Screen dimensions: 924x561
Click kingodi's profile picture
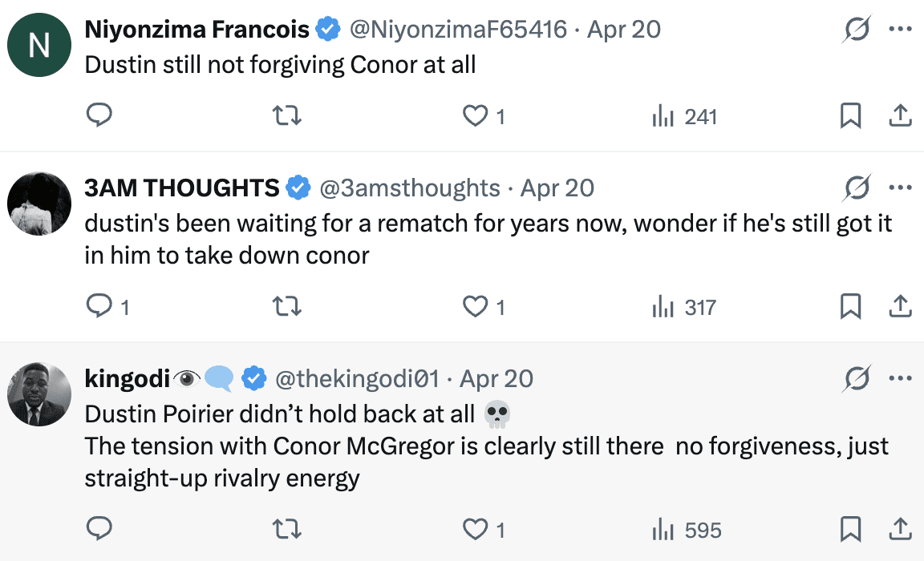[39, 394]
